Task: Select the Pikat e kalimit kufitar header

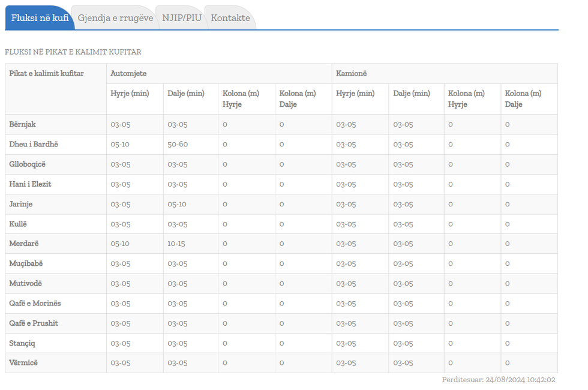Action: pyautogui.click(x=46, y=73)
